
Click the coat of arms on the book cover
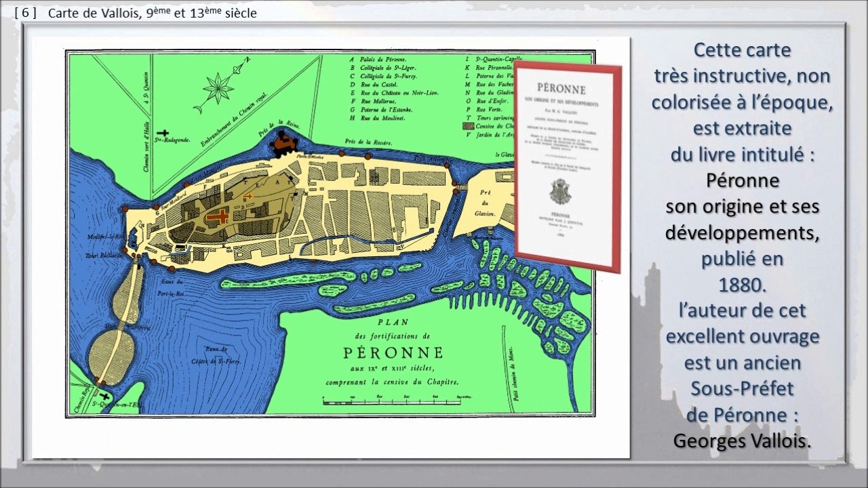coord(560,191)
